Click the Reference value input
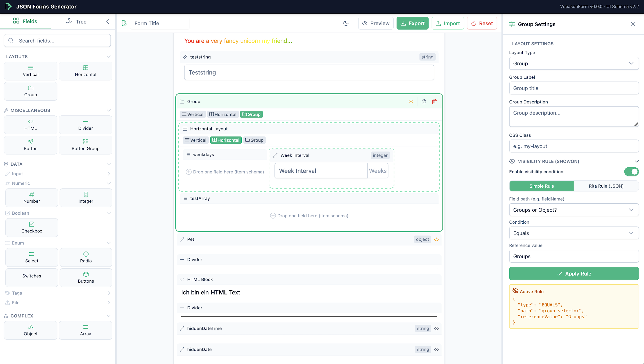The image size is (644, 364). click(x=574, y=256)
